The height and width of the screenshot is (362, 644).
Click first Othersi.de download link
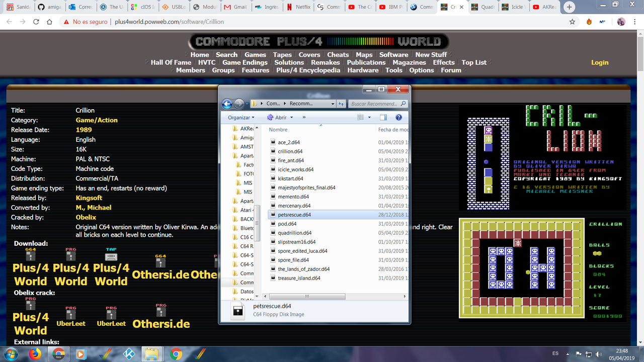coord(160,275)
